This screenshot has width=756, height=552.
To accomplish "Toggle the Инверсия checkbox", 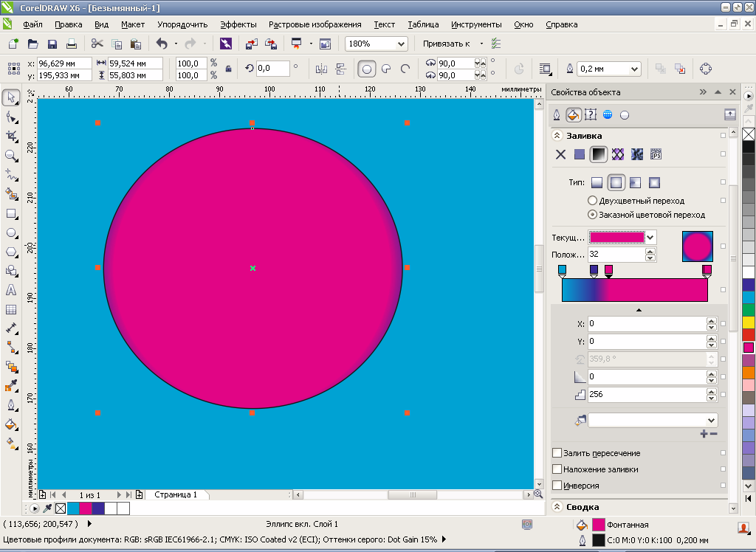I will 557,486.
